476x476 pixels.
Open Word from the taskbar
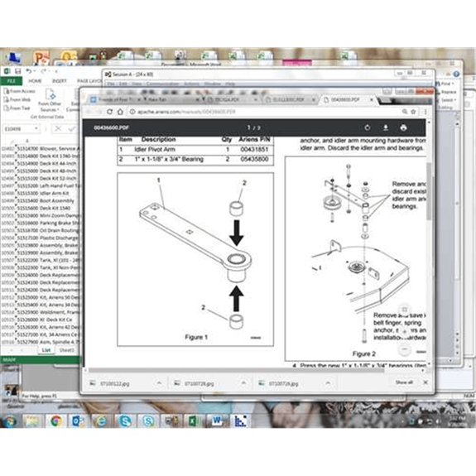(217, 421)
